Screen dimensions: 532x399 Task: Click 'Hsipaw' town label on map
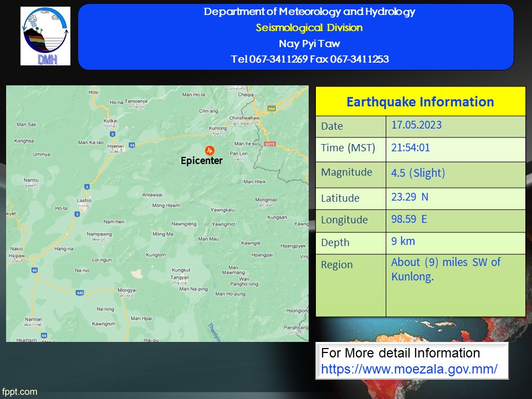[x=17, y=255]
